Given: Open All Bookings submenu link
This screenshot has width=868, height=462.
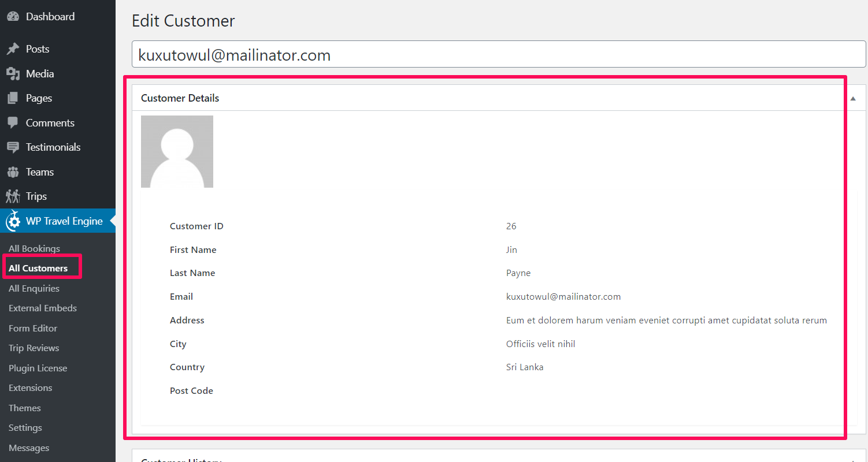Looking at the screenshot, I should 34,249.
